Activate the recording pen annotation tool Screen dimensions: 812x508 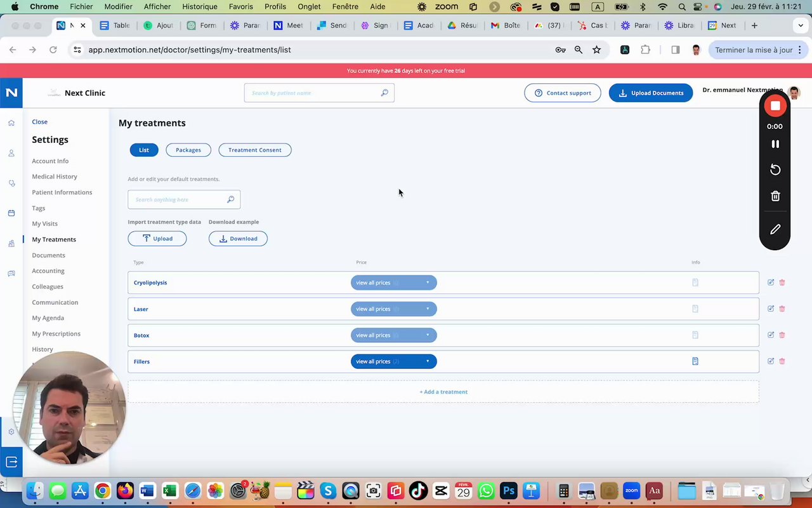pos(775,229)
